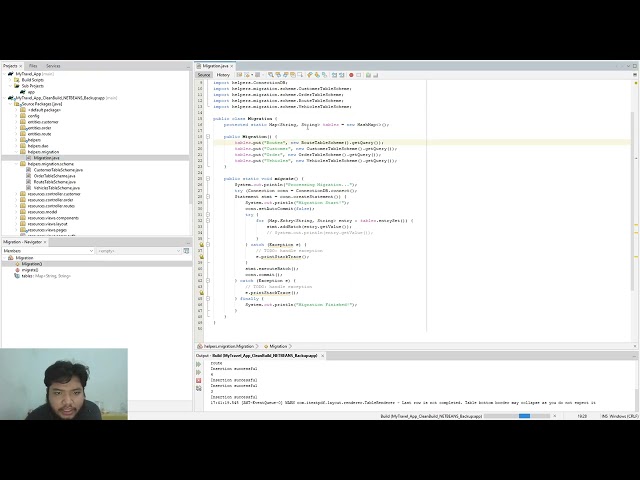Collapse the migrate() method code fold
The image size is (640, 480).
tap(208, 179)
